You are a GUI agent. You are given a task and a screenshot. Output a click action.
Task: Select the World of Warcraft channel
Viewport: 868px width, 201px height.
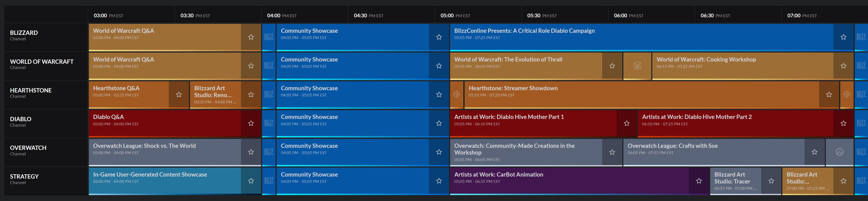click(46, 66)
